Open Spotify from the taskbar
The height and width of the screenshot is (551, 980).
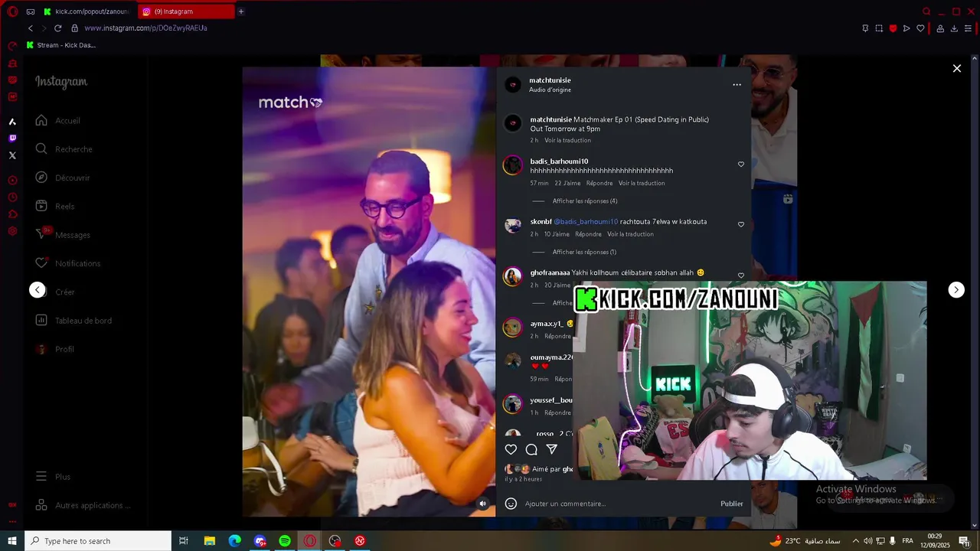tap(285, 541)
